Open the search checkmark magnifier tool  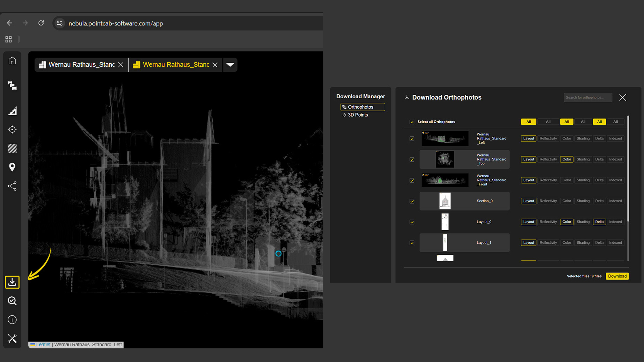click(12, 301)
